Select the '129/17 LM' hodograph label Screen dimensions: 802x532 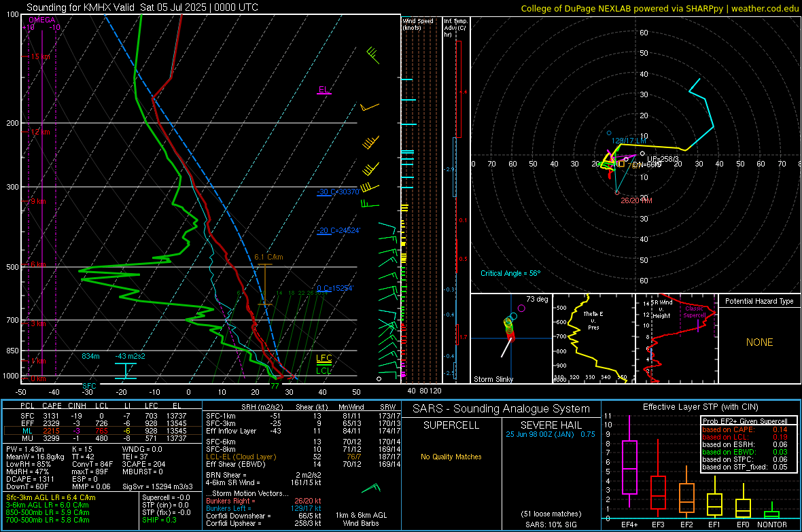pyautogui.click(x=629, y=140)
